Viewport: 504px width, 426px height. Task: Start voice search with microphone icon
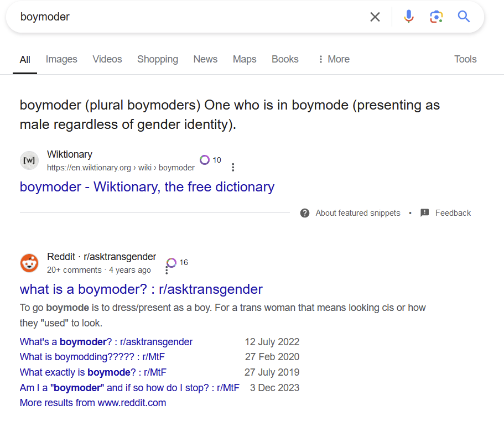click(409, 17)
